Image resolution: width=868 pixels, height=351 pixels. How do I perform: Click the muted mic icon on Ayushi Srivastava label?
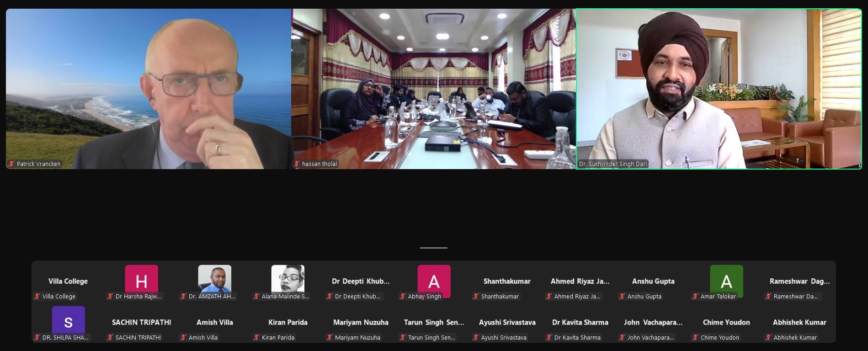click(x=476, y=337)
